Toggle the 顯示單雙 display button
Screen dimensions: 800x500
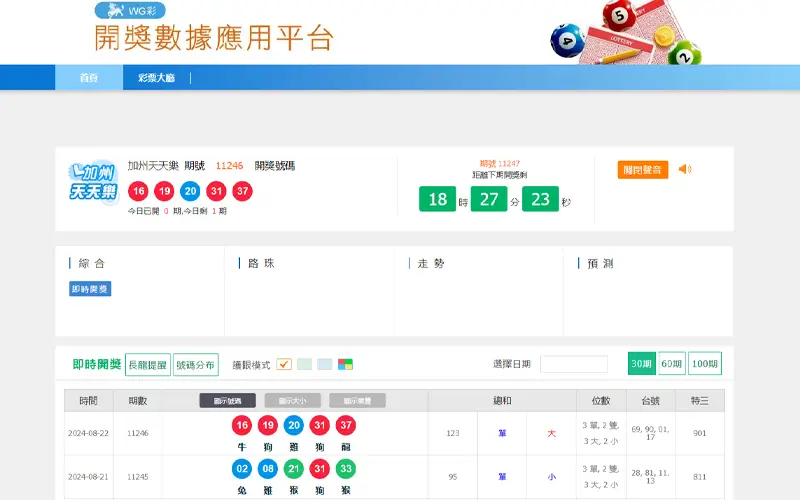(x=357, y=401)
